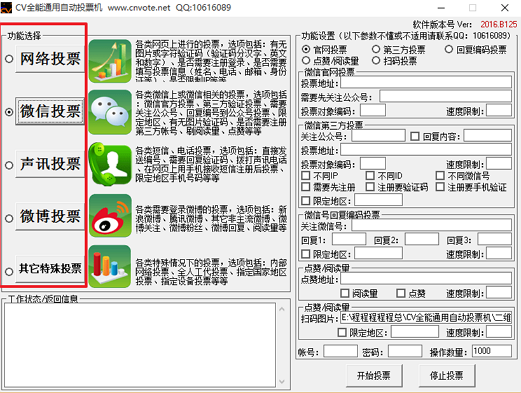Check the 阅读量 checkbox
Image resolution: width=521 pixels, height=393 pixels.
(345, 293)
